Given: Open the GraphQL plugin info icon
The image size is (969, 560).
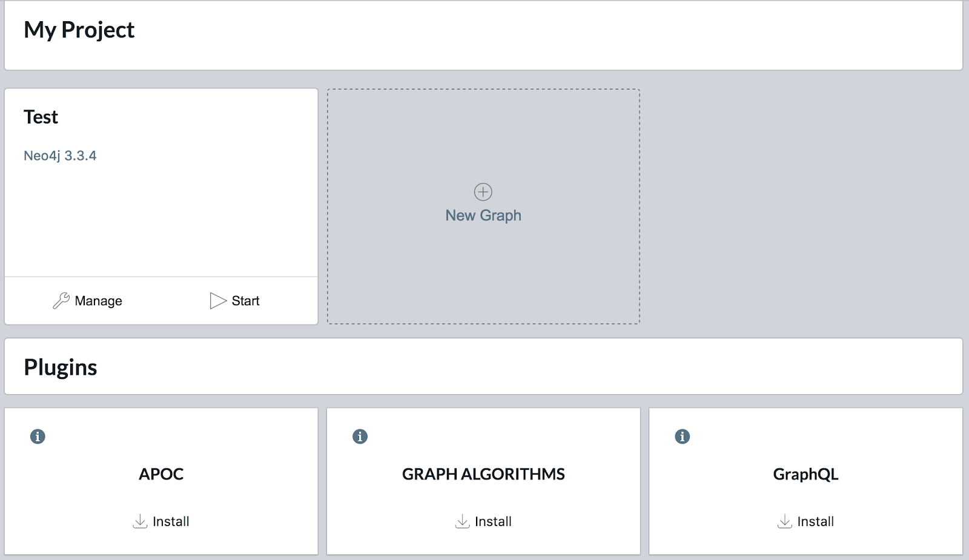Looking at the screenshot, I should [x=682, y=436].
